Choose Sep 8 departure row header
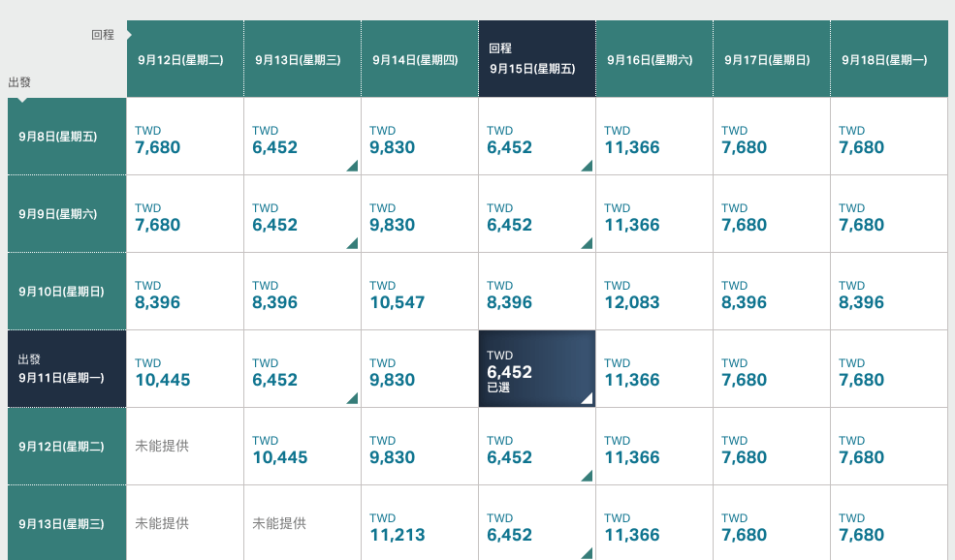Image resolution: width=955 pixels, height=560 pixels. point(67,137)
